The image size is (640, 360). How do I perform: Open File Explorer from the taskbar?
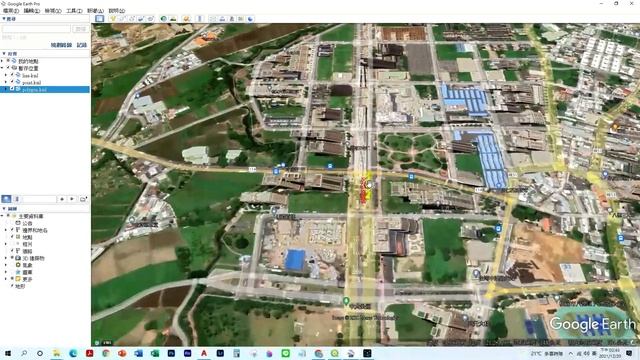pos(56,353)
